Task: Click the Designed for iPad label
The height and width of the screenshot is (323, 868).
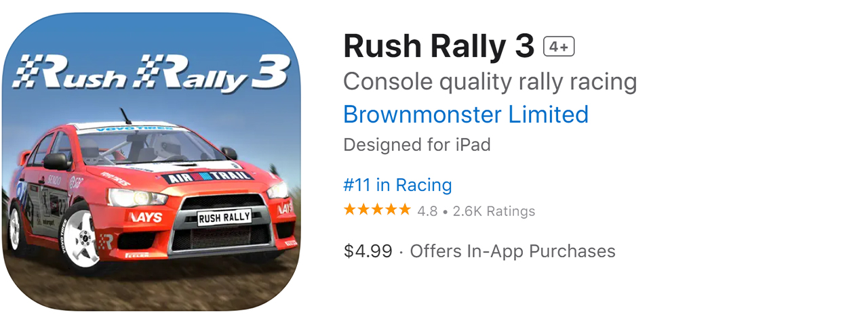Action: (416, 145)
